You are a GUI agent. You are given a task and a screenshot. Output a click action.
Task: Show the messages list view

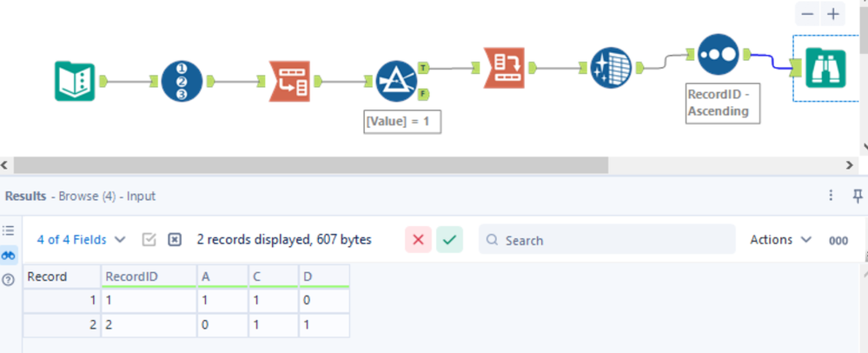pyautogui.click(x=9, y=231)
